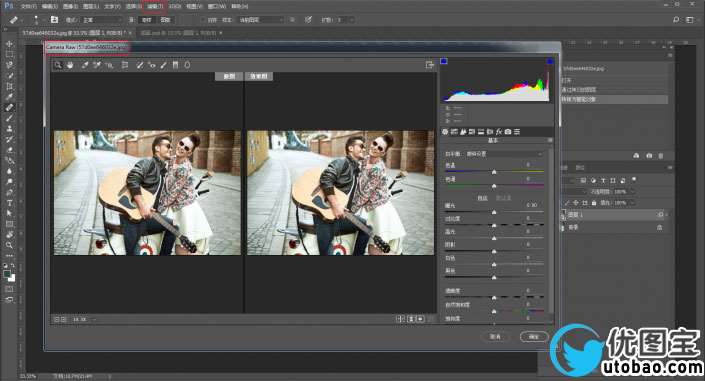Click the 自动 auto link

point(482,198)
